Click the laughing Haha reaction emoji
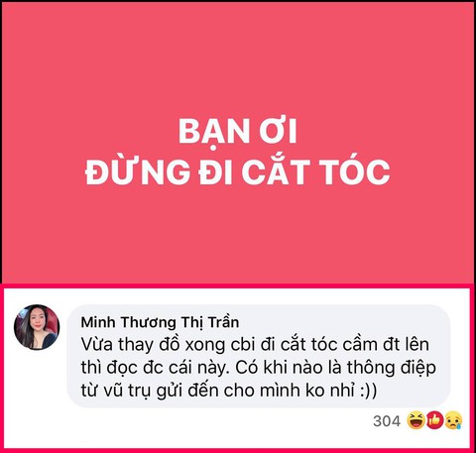The image size is (476, 453). point(416,420)
